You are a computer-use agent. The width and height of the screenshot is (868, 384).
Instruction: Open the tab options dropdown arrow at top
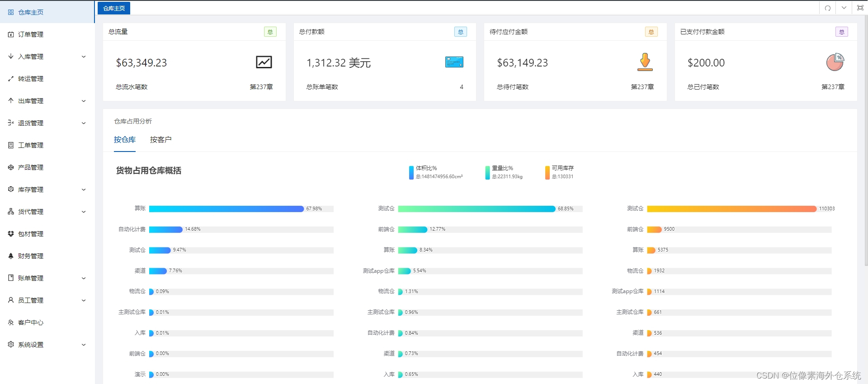(x=844, y=8)
